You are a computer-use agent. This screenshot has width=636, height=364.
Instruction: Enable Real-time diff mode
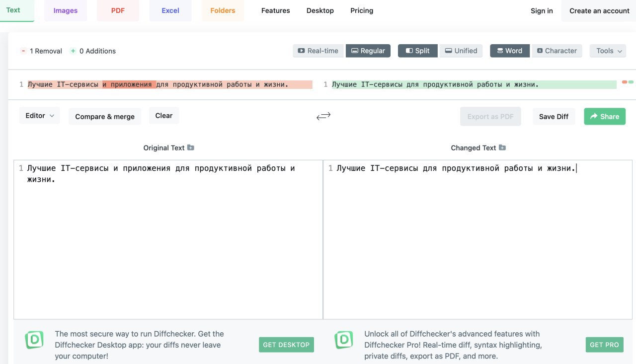318,51
